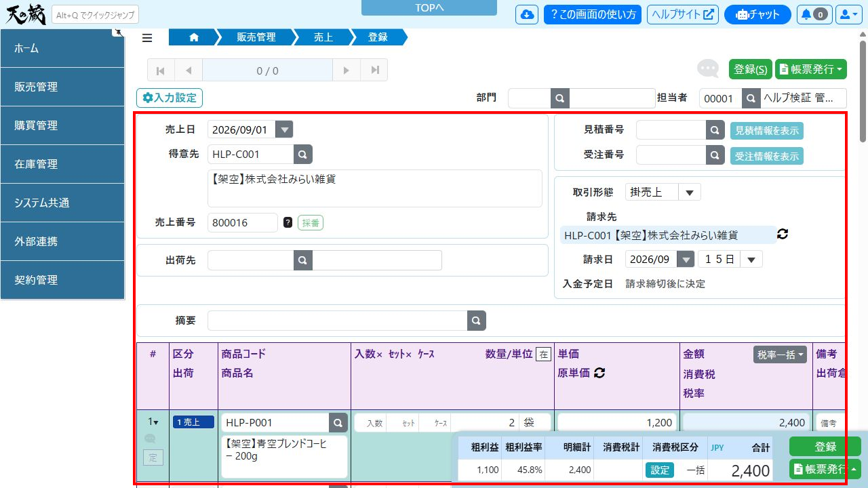Screen dimensions: 868x488
Task: Search 商品コード HLP-P001 magnifier
Action: (x=338, y=423)
